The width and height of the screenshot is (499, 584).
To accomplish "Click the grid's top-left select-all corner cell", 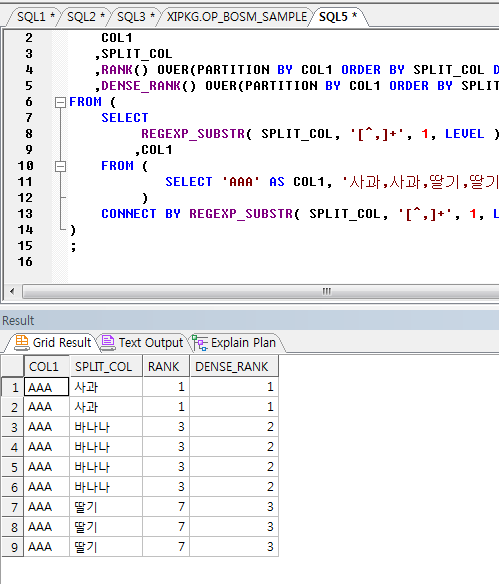I will [x=13, y=366].
